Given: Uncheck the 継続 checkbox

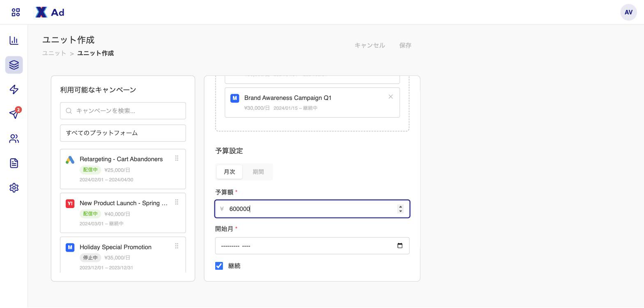Looking at the screenshot, I should [x=219, y=266].
